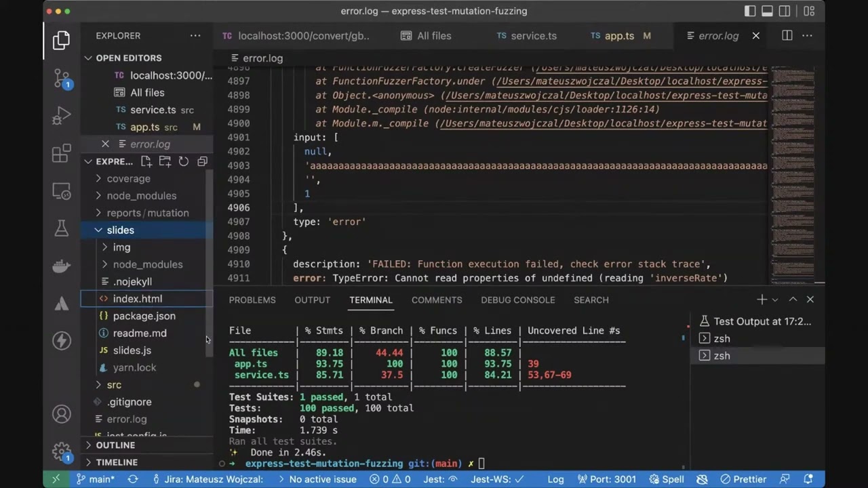
Task: Close the error.log editor tab
Action: tap(756, 36)
